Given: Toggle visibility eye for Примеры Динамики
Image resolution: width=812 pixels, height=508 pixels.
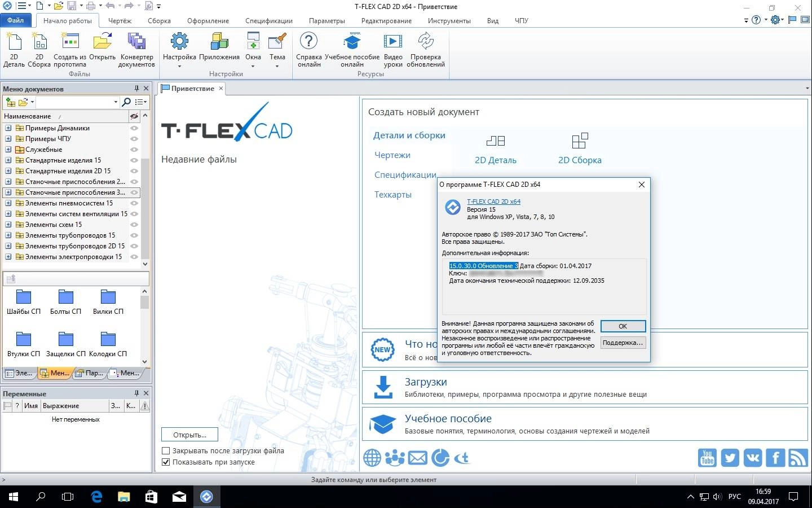Looking at the screenshot, I should [134, 128].
